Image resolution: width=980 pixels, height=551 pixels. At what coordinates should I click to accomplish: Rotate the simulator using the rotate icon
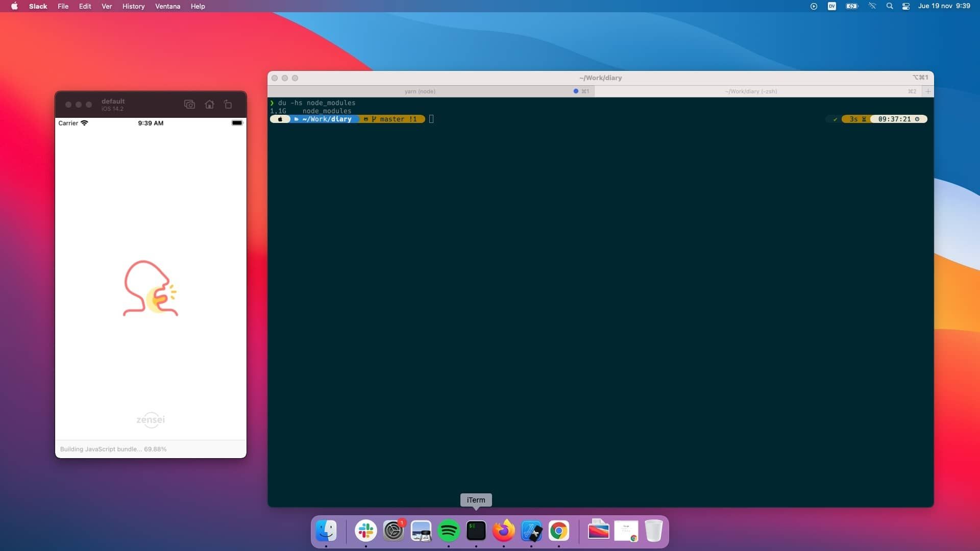tap(228, 104)
